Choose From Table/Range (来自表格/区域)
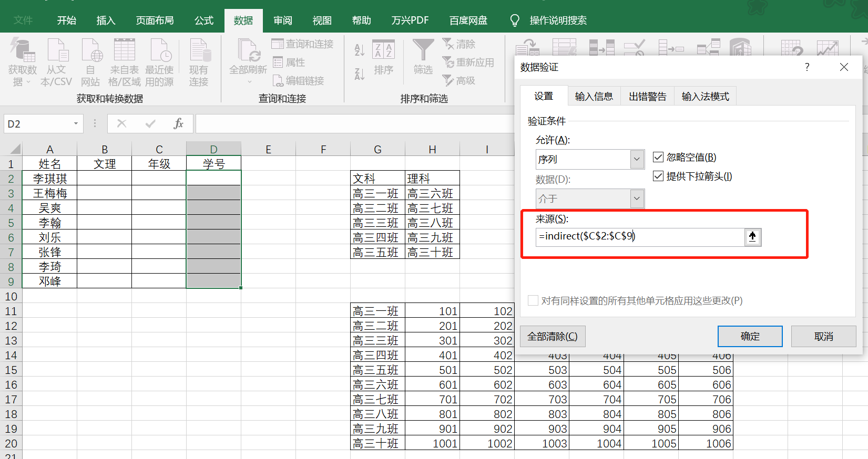Viewport: 868px width, 459px height. coord(125,62)
